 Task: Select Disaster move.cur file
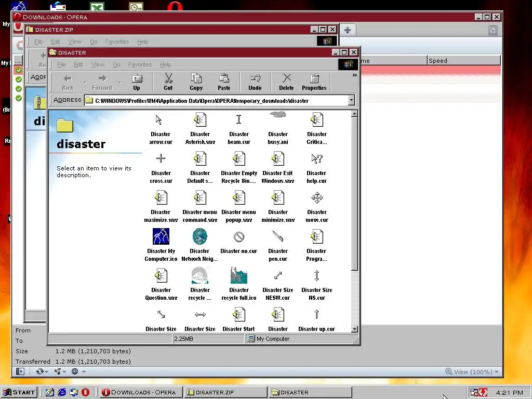tap(317, 207)
